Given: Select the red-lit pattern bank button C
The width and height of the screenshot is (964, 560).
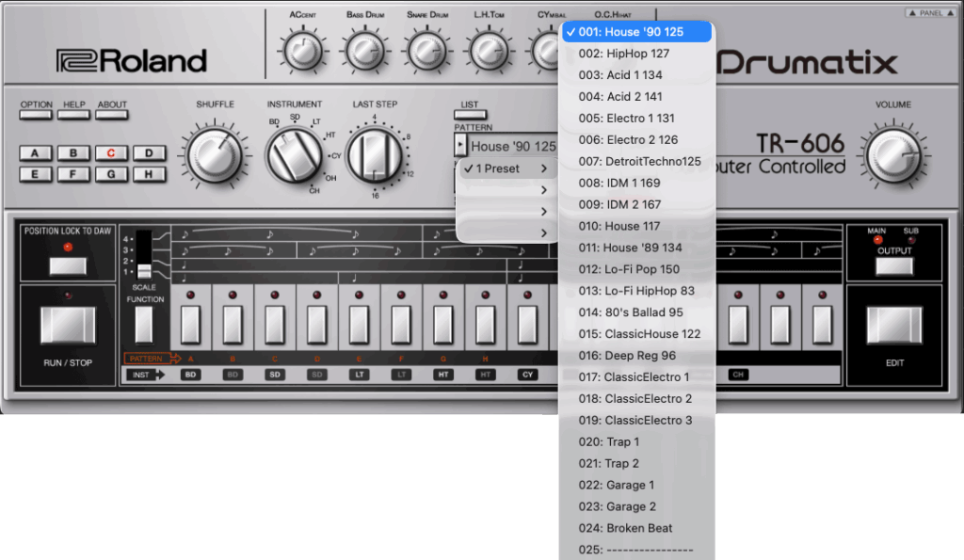Looking at the screenshot, I should coord(111,153).
